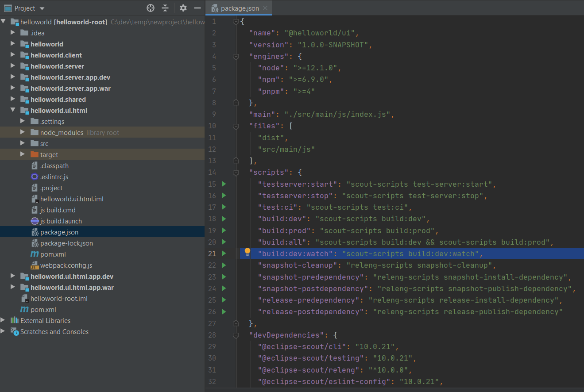The height and width of the screenshot is (392, 584).
Task: Expand the helloworld.server module
Action: (13, 66)
